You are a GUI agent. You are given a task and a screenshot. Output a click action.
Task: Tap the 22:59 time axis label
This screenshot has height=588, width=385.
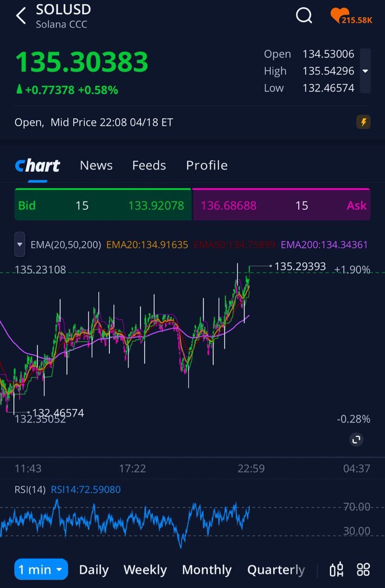(x=251, y=468)
